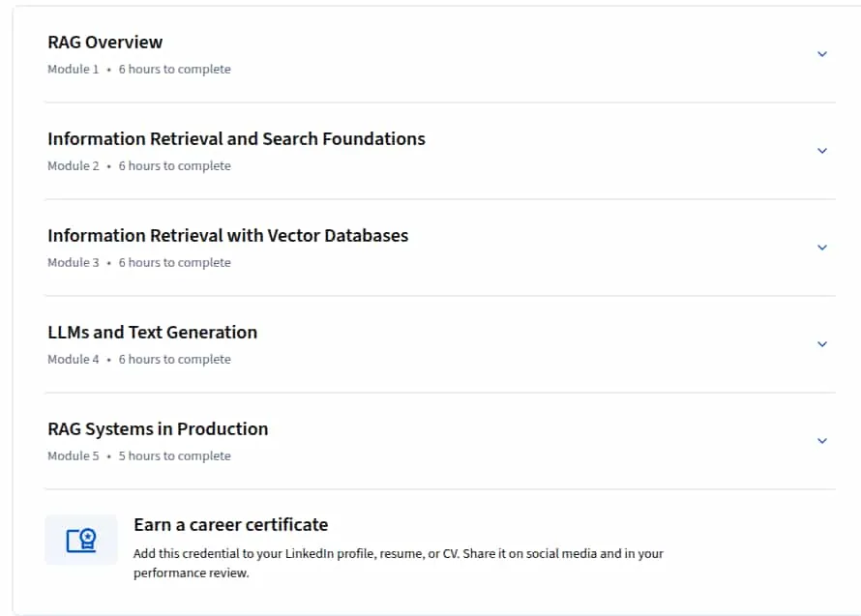Open Information Retrieval with Vector Databases title

(228, 236)
